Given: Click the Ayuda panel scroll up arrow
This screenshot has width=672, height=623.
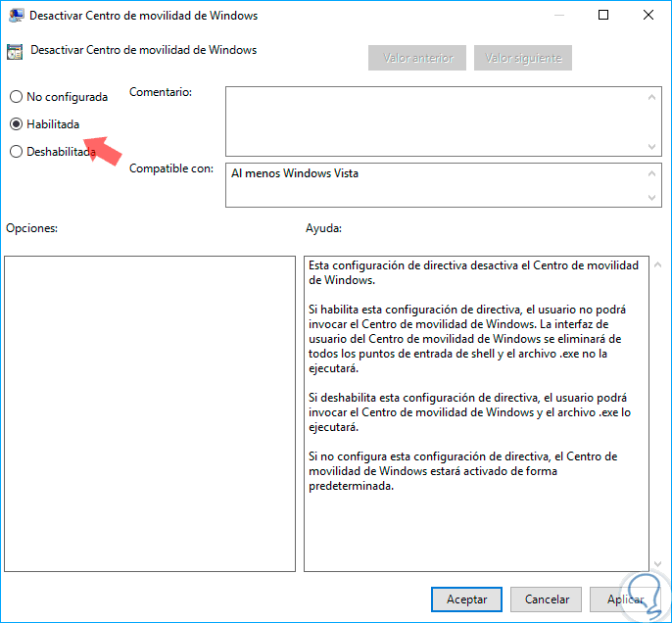Looking at the screenshot, I should coord(658,264).
